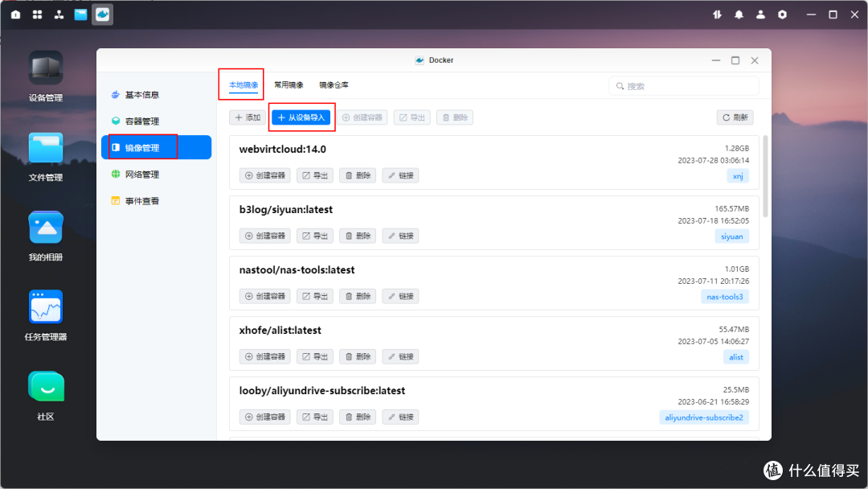Create container for nastool/nas-tools:latest
The height and width of the screenshot is (489, 868).
[265, 296]
